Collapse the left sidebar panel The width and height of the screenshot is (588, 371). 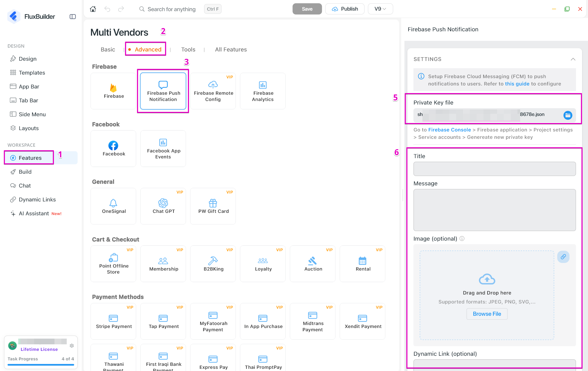coord(73,17)
